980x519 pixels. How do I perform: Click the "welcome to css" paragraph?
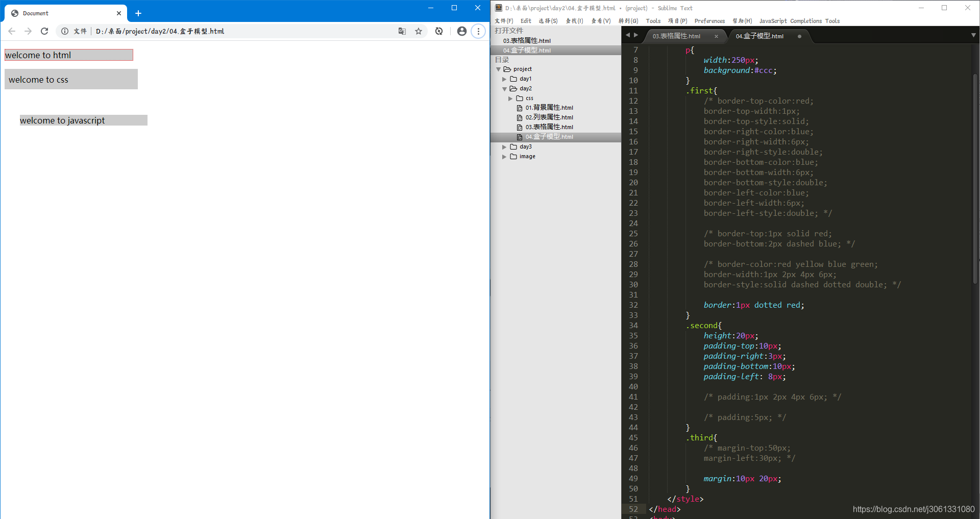(x=71, y=80)
